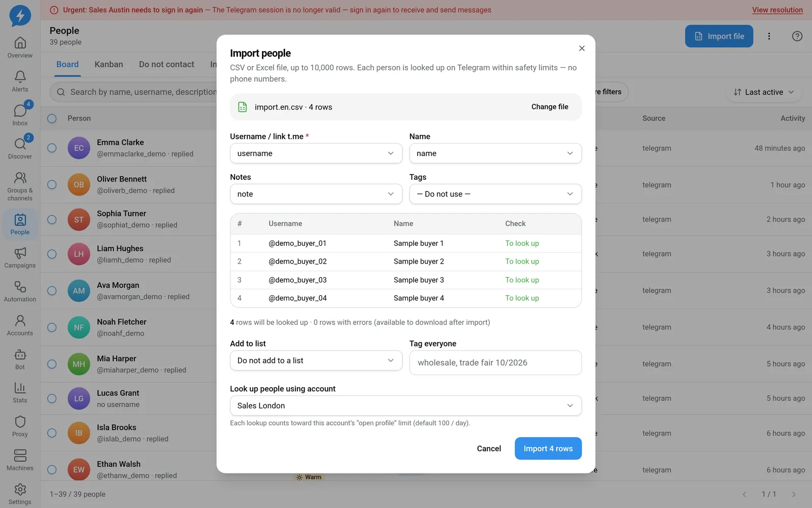The width and height of the screenshot is (812, 508).
Task: Open the Username column mapping dropdown
Action: tap(316, 153)
